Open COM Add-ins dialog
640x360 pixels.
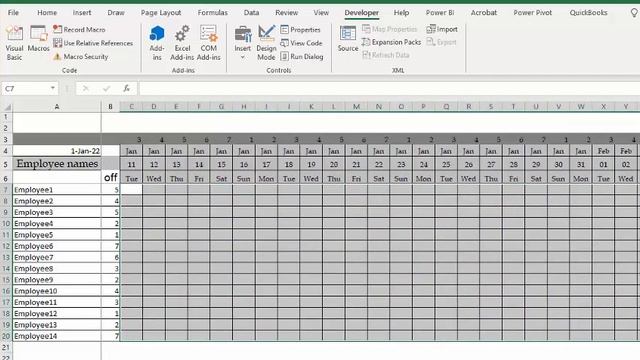(209, 43)
